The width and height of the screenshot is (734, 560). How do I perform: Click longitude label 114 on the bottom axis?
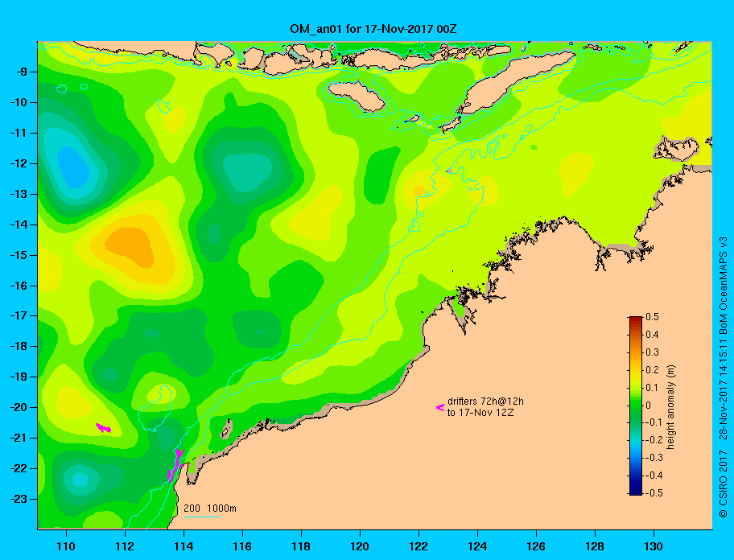point(183,546)
